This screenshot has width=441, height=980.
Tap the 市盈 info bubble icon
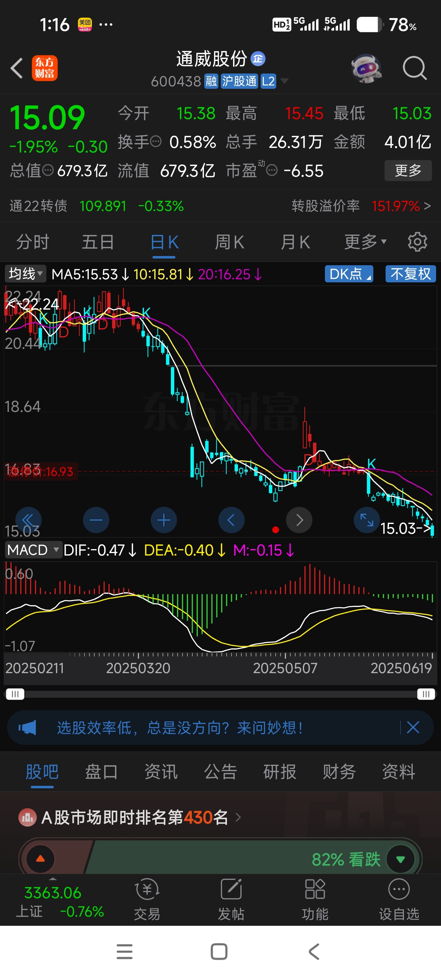point(272,170)
